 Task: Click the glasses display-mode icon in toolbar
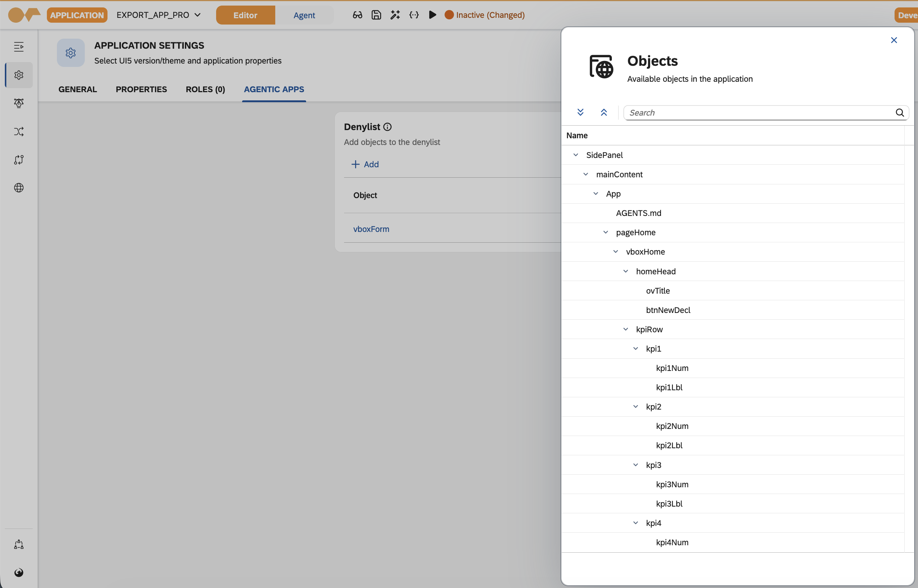point(357,15)
